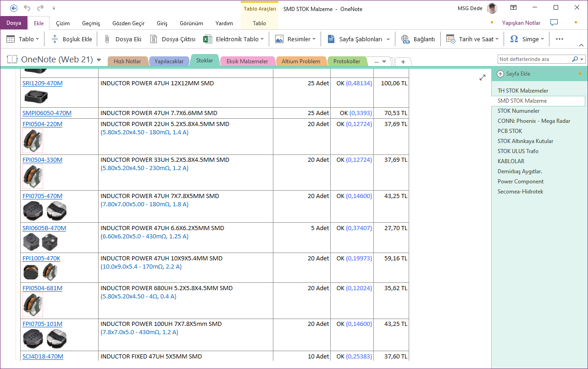This screenshot has height=369, width=588.
Task: Open Yapışkan Notlar sticky notes
Action: pos(521,23)
